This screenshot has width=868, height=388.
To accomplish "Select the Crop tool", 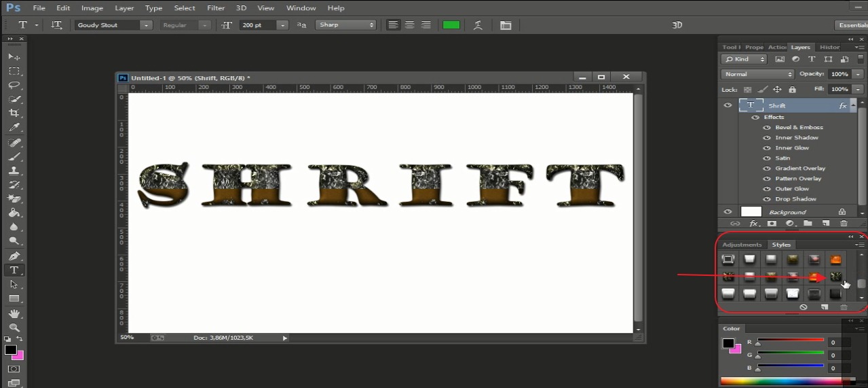I will point(14,113).
